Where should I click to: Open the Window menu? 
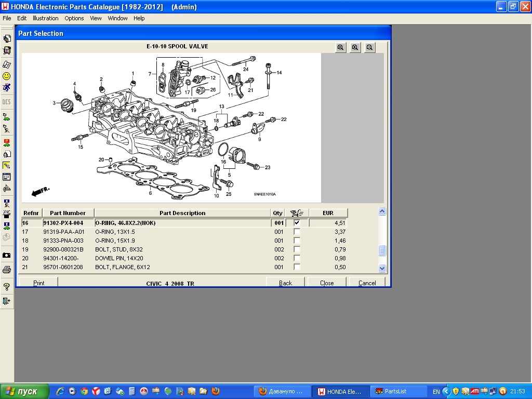click(117, 18)
